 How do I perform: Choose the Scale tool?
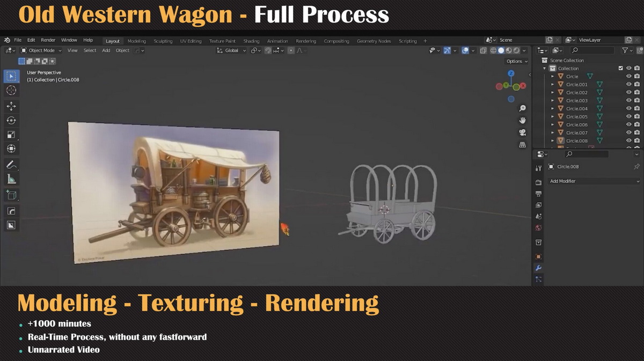pos(11,135)
